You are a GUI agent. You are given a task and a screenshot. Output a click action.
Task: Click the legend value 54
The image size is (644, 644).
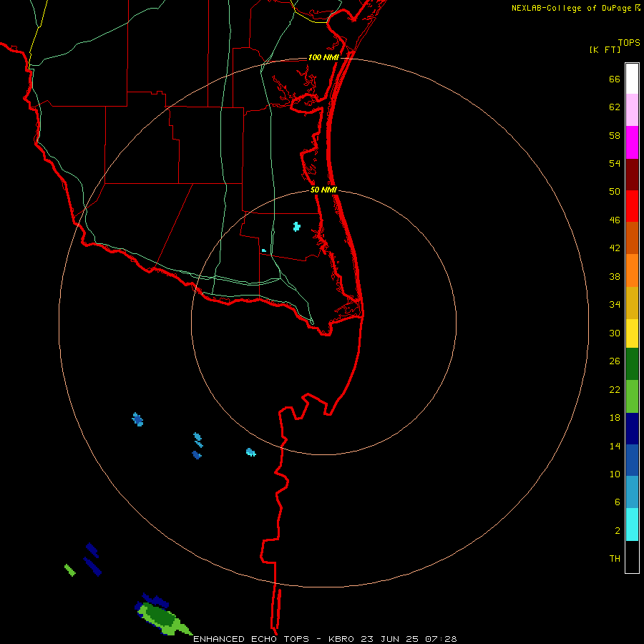pos(615,163)
